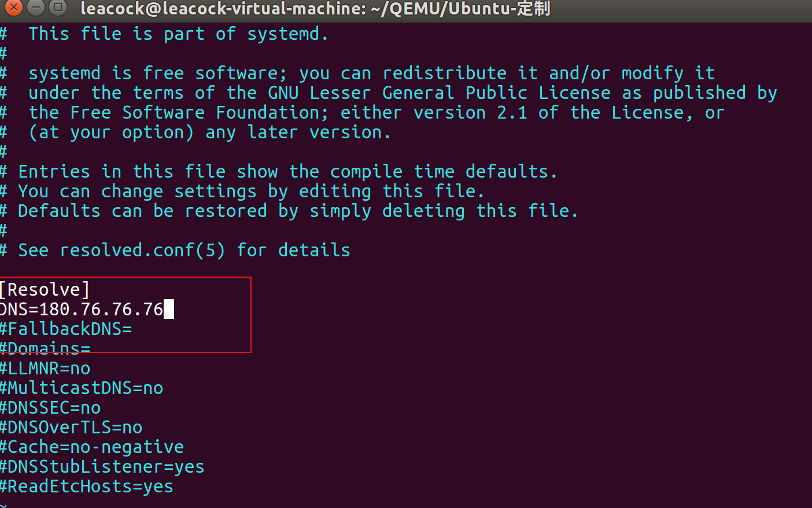Close the terminal window

(x=13, y=8)
